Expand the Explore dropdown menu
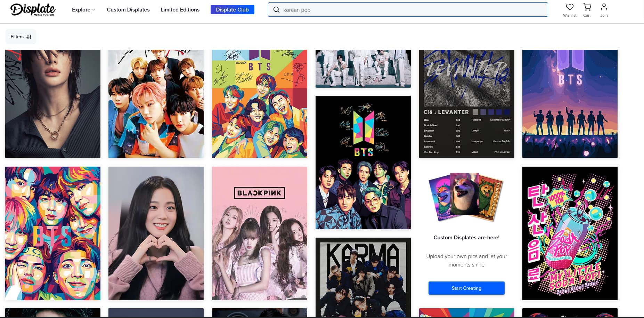This screenshot has width=644, height=318. tap(83, 10)
